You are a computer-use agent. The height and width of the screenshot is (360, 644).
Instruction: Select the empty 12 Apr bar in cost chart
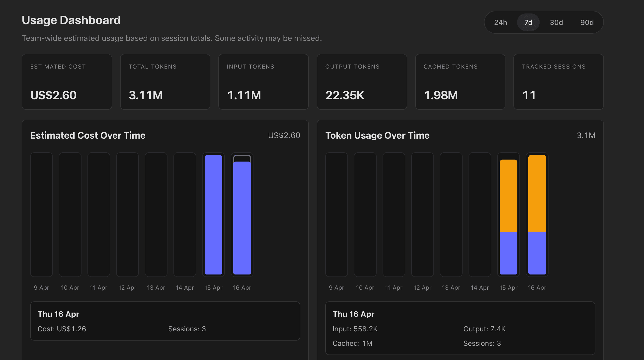(128, 215)
